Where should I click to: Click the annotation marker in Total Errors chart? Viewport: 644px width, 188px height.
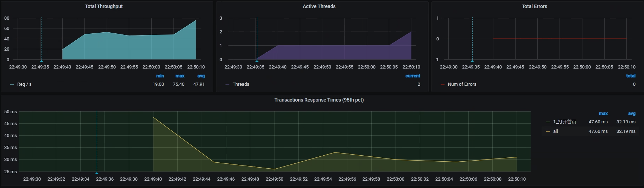tap(472, 60)
